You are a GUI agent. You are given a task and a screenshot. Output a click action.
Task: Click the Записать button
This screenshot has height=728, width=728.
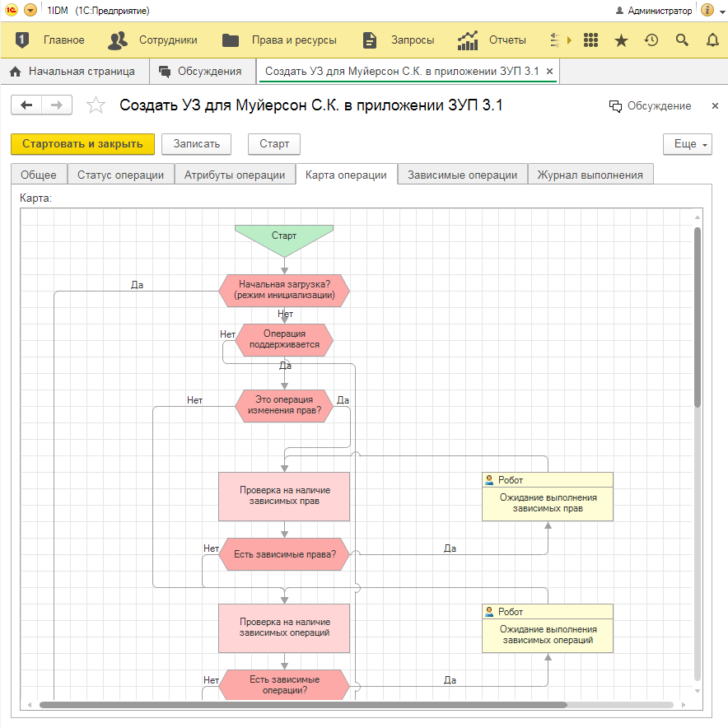click(x=196, y=143)
